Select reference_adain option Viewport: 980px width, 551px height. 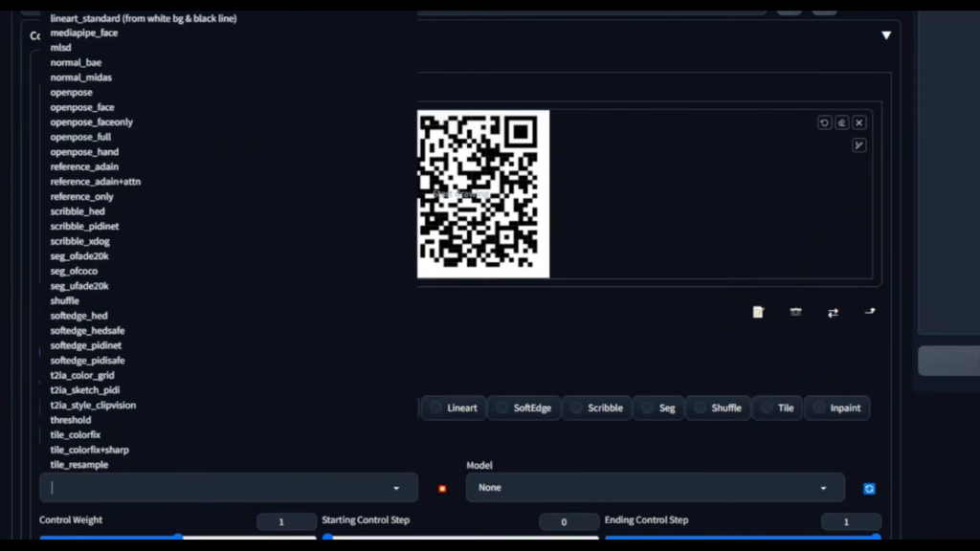tap(84, 166)
